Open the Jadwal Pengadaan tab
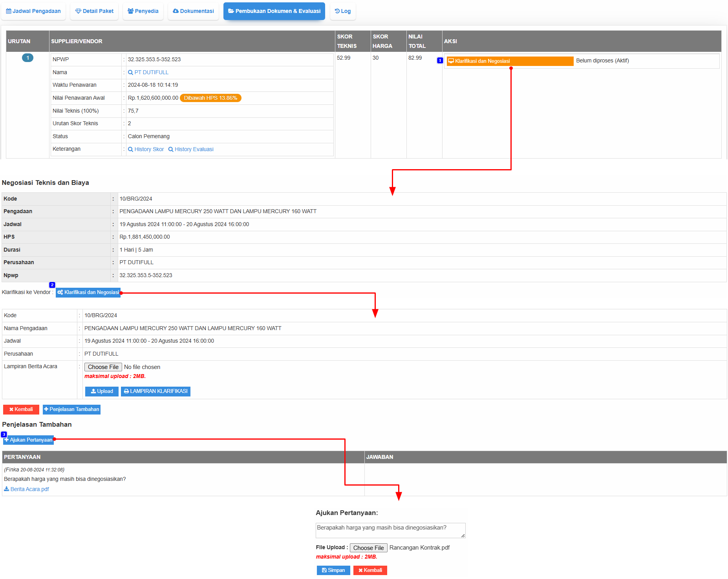728x579 pixels. coord(33,11)
